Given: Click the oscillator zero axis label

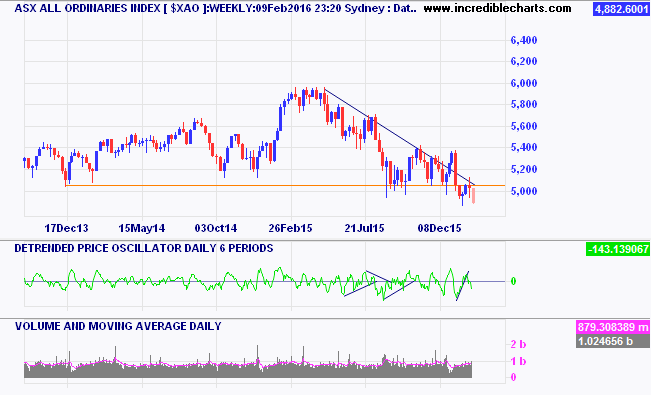Looking at the screenshot, I should [514, 281].
